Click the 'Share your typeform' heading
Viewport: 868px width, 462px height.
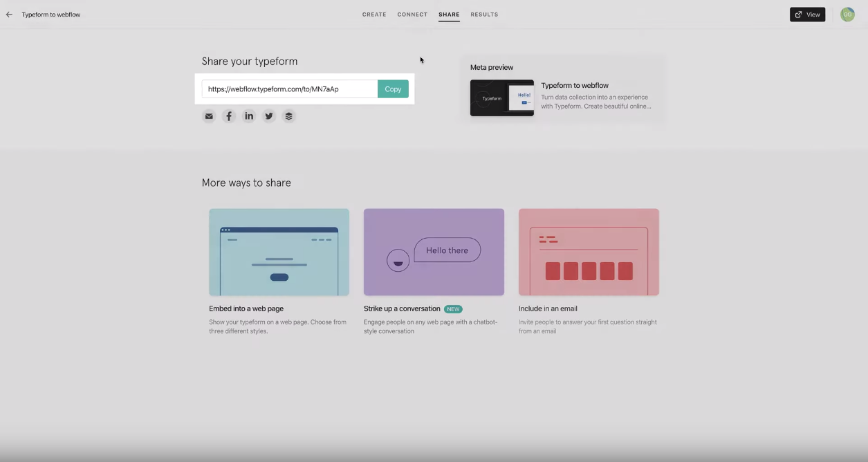[250, 62]
